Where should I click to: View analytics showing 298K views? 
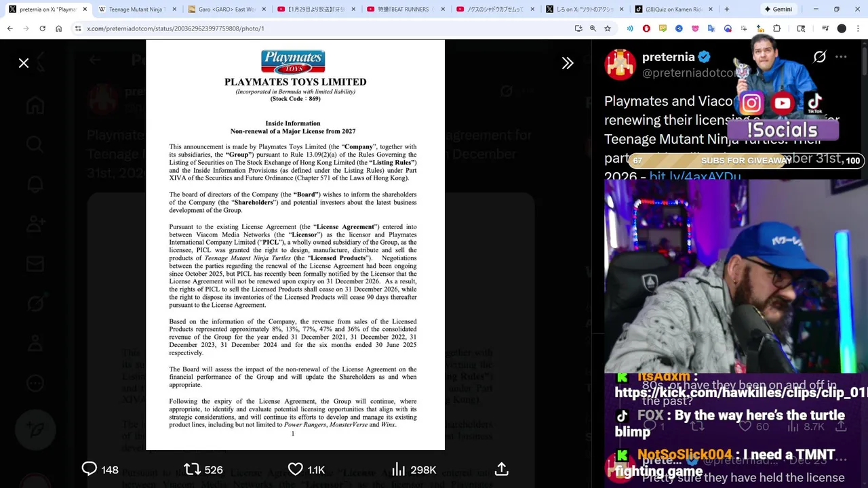point(414,469)
